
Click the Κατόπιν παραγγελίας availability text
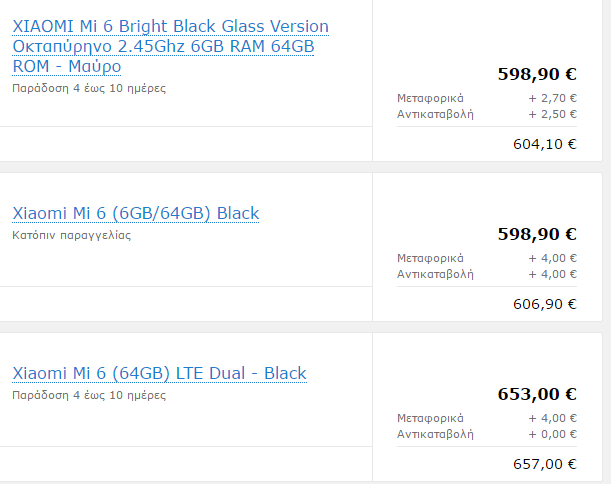click(x=72, y=236)
